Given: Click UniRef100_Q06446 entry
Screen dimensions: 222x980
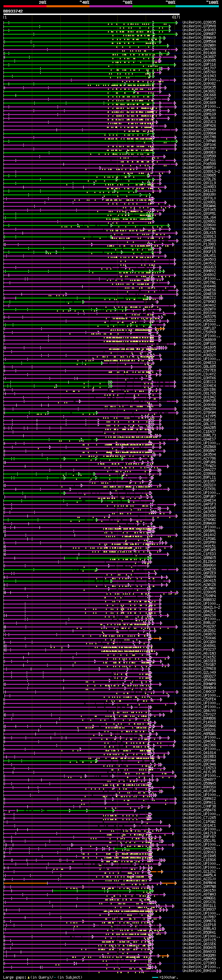Looking at the screenshot, I should pos(199,286).
